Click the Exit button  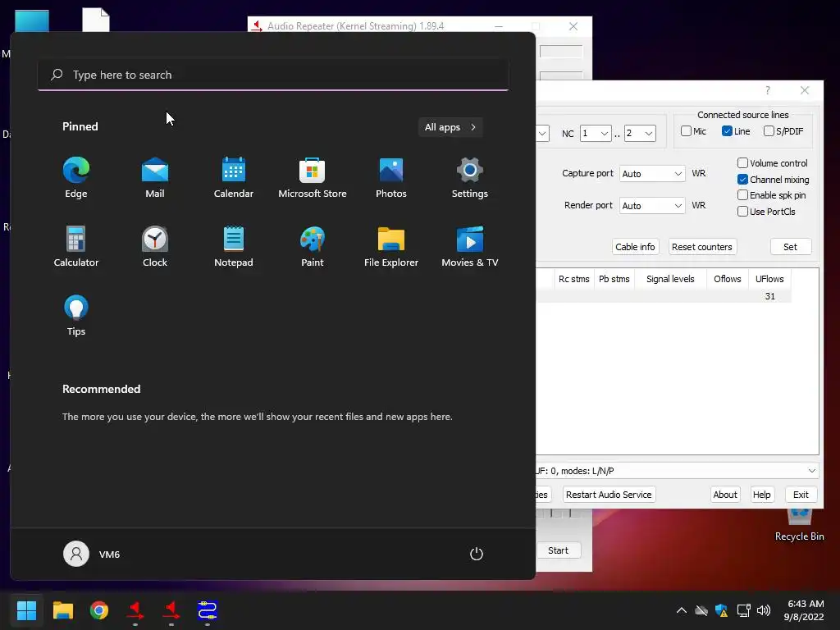pos(801,495)
